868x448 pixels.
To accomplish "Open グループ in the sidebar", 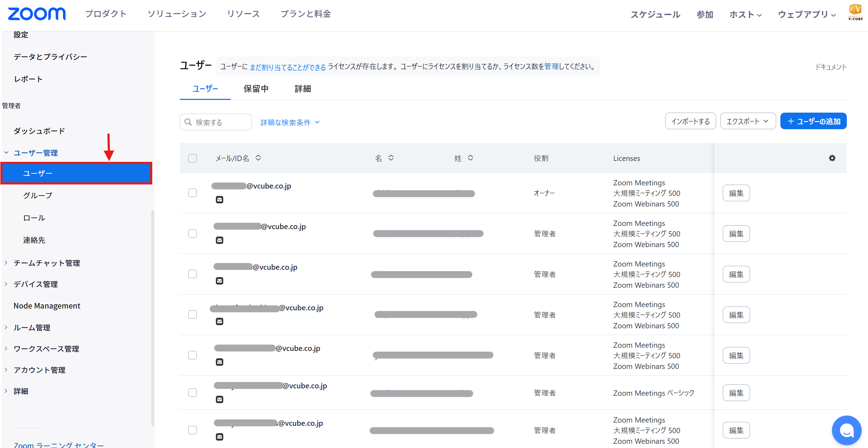I will click(x=38, y=195).
